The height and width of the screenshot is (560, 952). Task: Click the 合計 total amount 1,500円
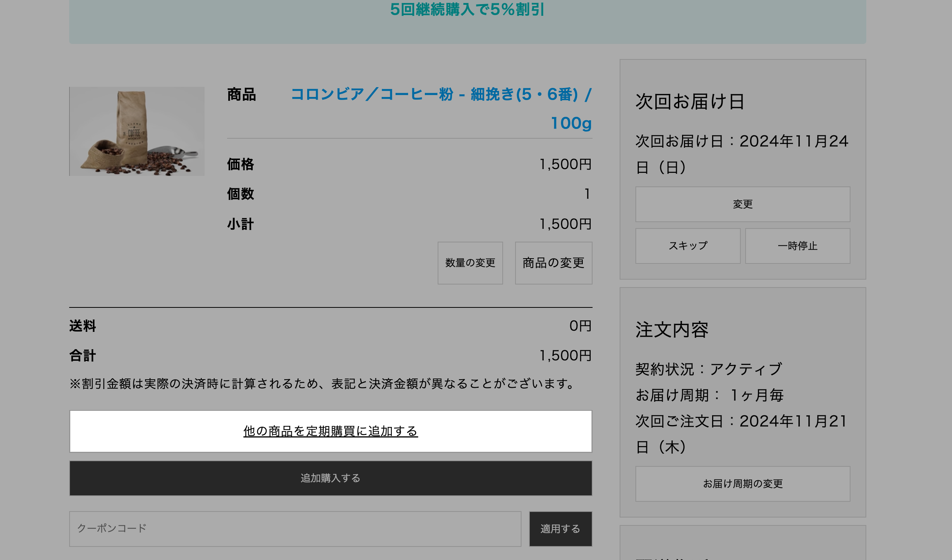tap(565, 355)
